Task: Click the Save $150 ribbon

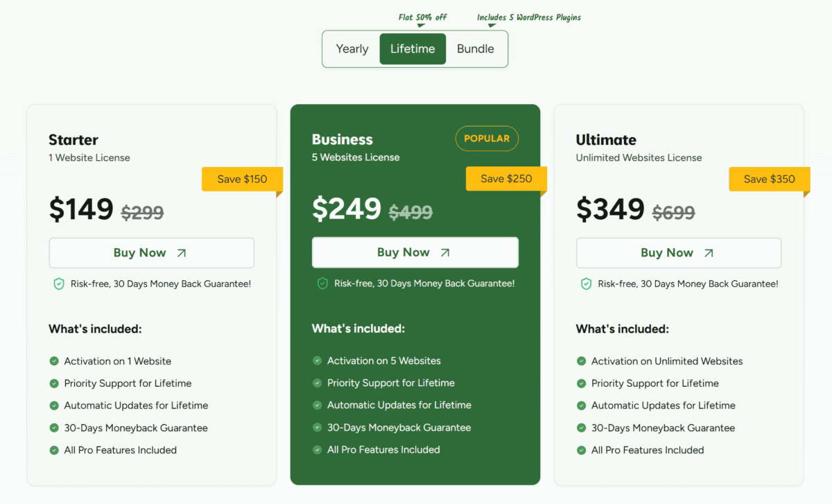Action: point(242,179)
